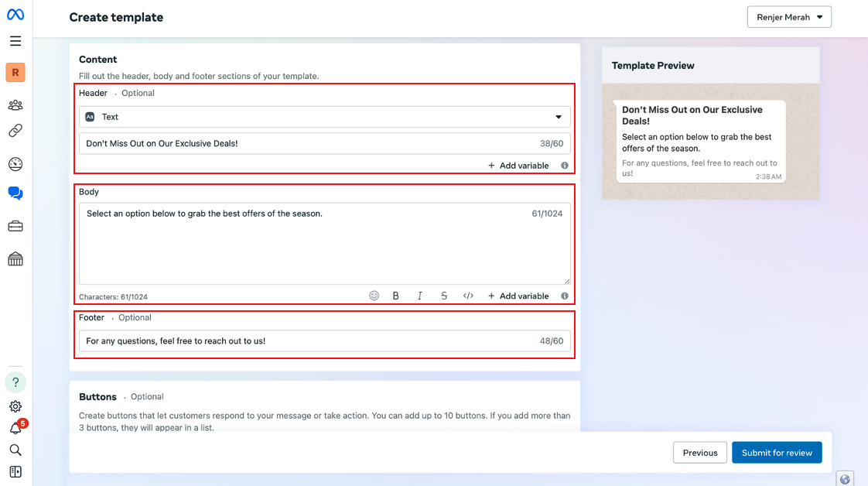This screenshot has width=868, height=486.
Task: Open the briefcase sidebar icon
Action: pos(15,227)
